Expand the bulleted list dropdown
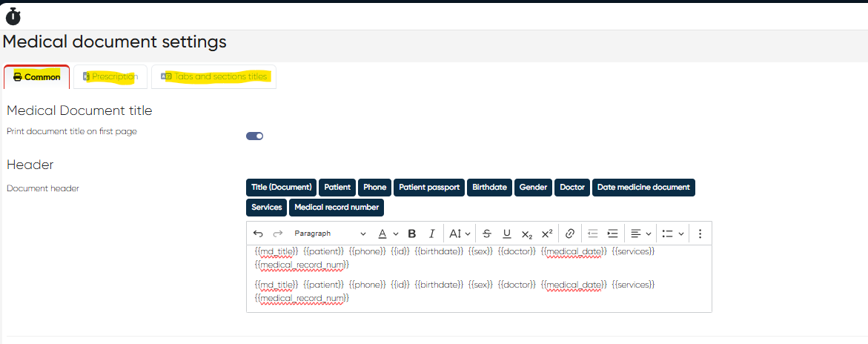Image resolution: width=868 pixels, height=344 pixels. [x=672, y=234]
